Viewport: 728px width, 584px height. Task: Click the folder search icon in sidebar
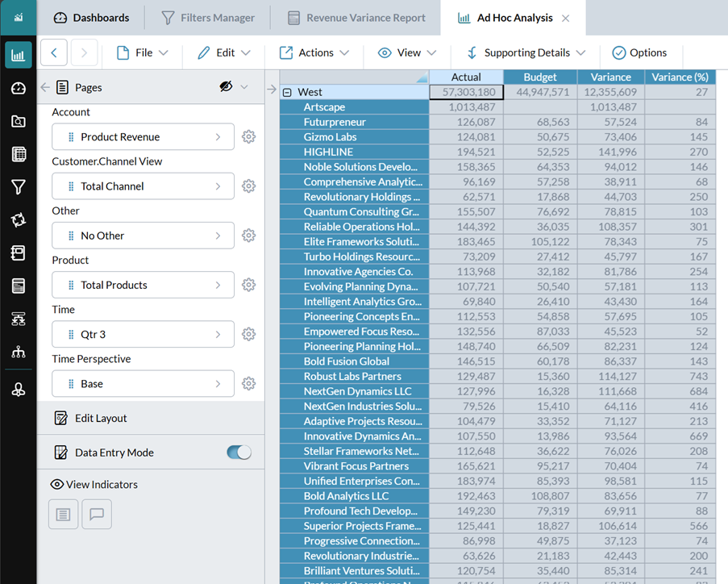click(18, 121)
